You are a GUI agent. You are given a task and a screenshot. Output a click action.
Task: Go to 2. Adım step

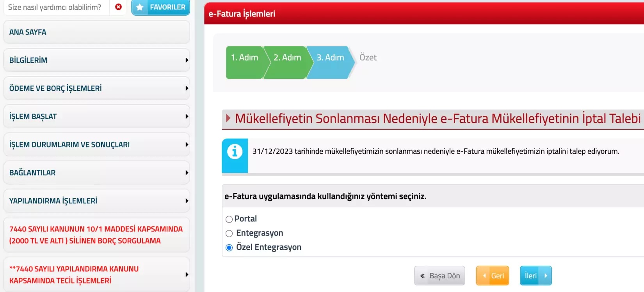[x=288, y=62]
